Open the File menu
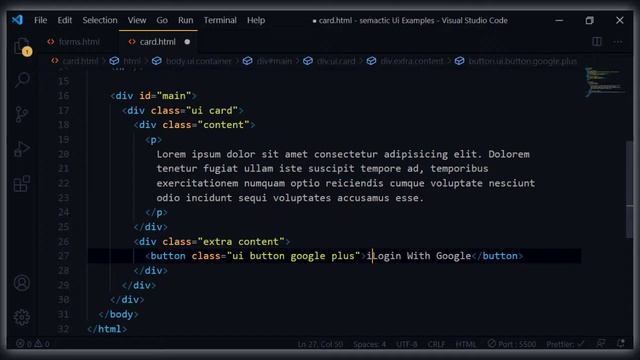The height and width of the screenshot is (360, 640). pos(40,20)
